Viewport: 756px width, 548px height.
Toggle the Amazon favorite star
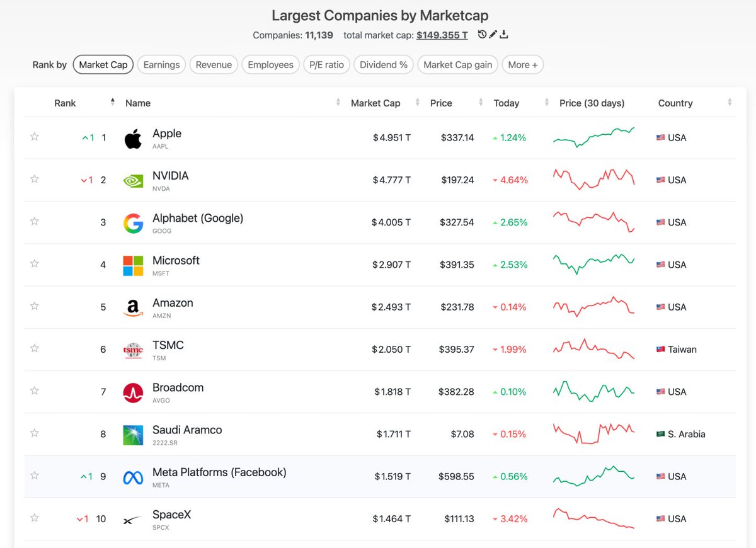(x=35, y=306)
